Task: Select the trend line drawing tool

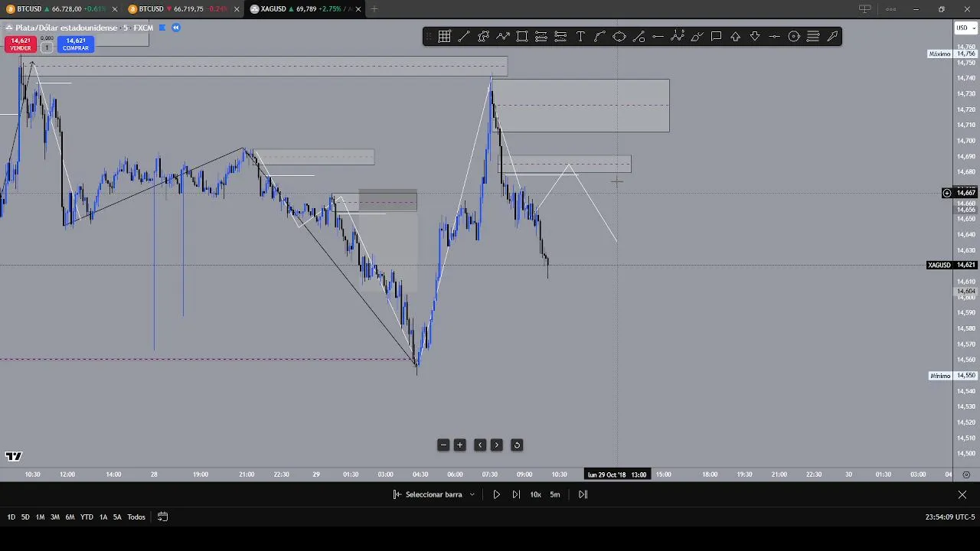Action: point(464,37)
